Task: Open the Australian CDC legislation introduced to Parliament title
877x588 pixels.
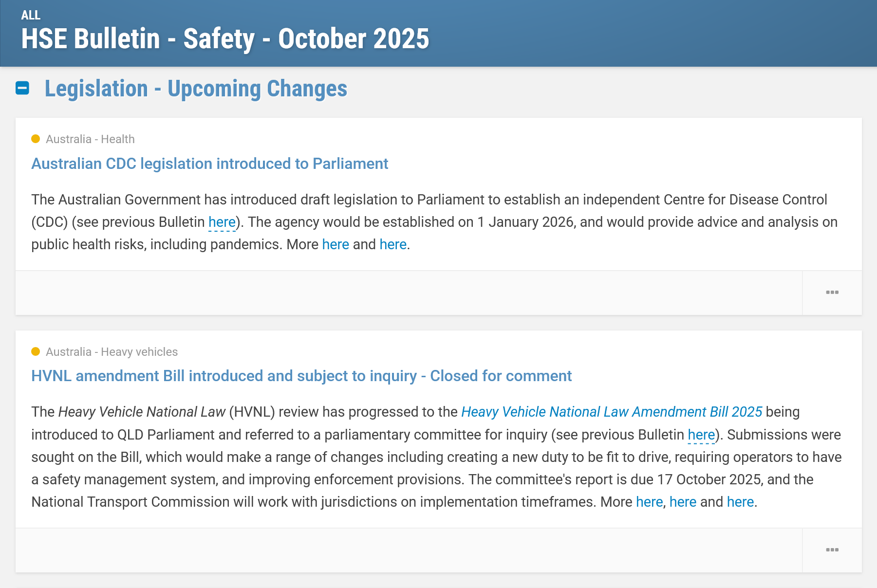Action: 209,164
